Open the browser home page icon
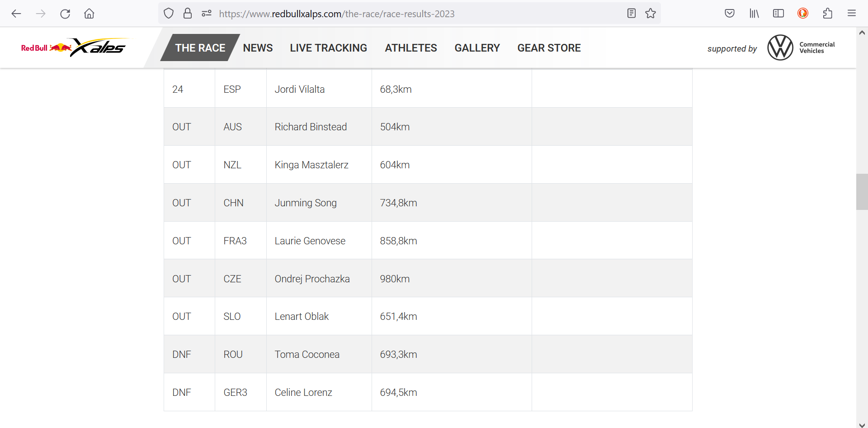The image size is (868, 428). (90, 14)
